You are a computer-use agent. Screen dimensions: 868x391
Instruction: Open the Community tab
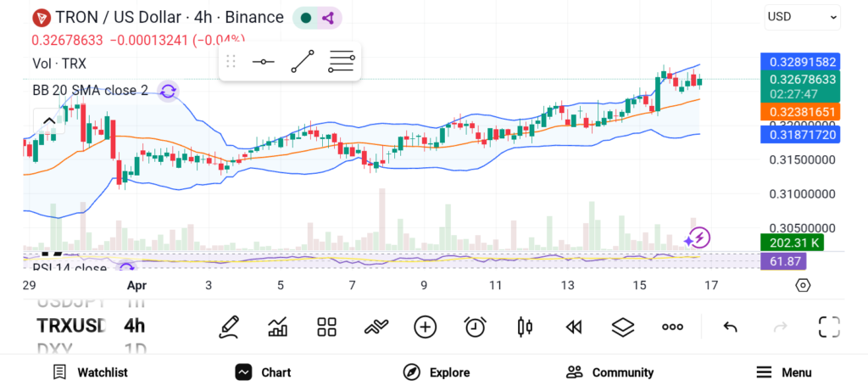tap(609, 372)
